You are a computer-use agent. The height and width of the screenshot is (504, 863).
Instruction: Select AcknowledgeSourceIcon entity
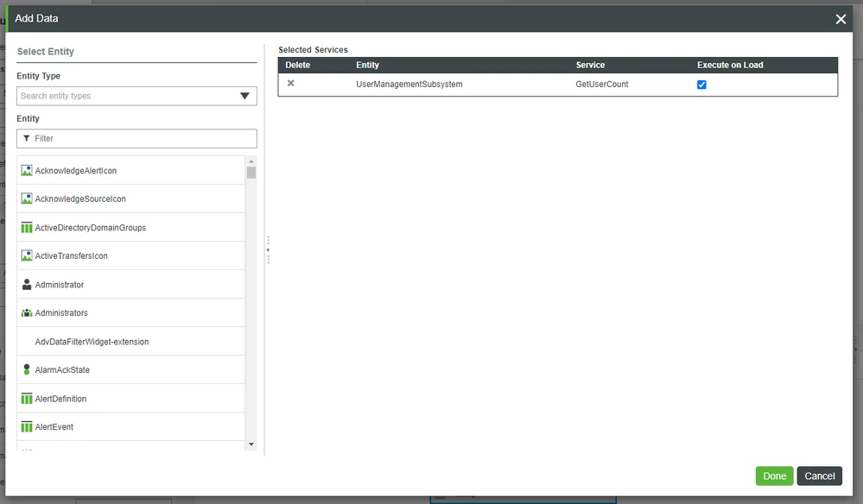(131, 198)
